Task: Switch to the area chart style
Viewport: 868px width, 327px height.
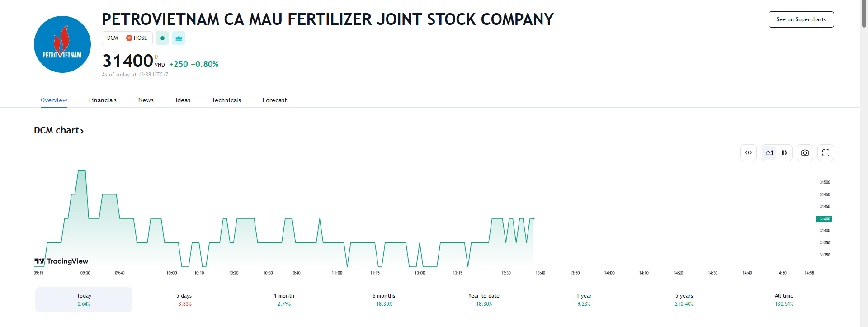Action: 769,153
